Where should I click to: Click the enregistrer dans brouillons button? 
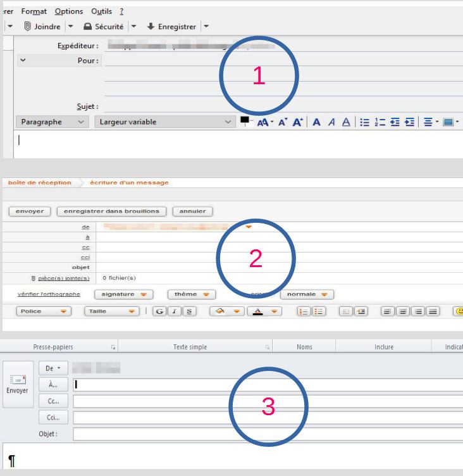click(111, 211)
